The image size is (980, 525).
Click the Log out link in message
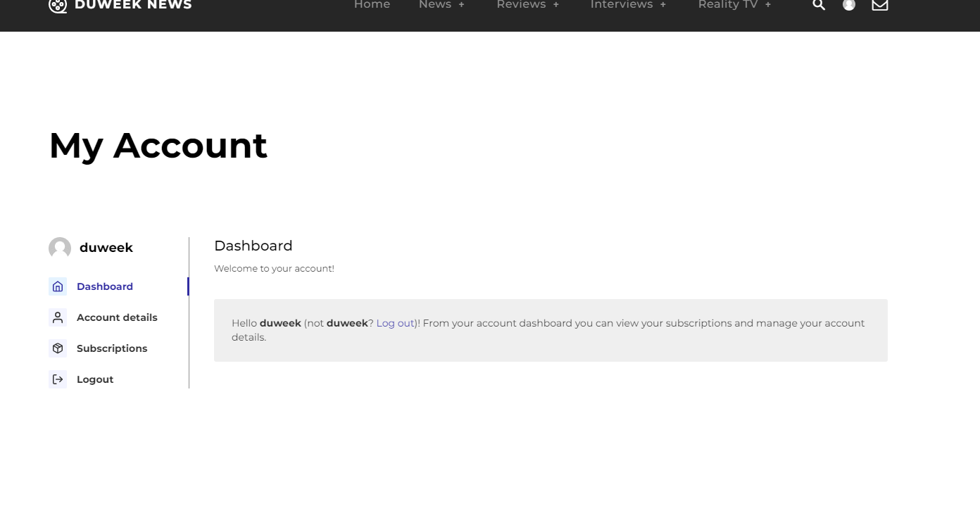tap(395, 323)
